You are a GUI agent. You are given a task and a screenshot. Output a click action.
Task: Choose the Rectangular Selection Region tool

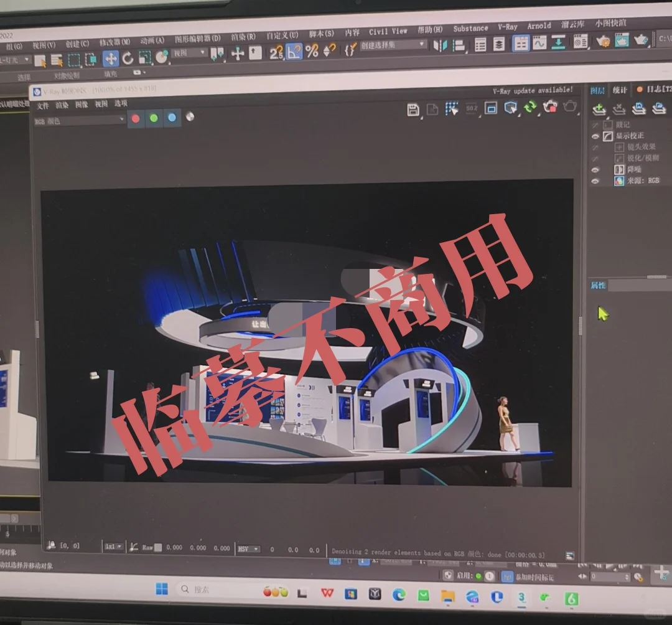coord(74,60)
